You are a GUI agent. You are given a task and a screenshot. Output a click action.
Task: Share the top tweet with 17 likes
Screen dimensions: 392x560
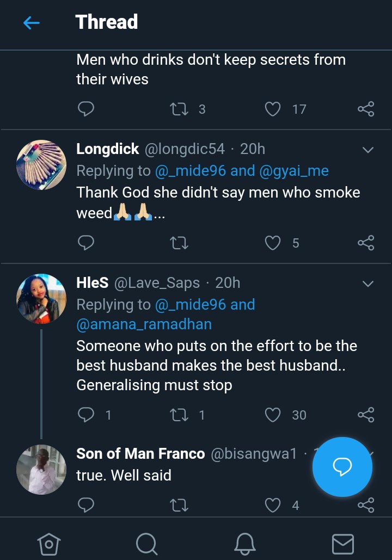[366, 109]
